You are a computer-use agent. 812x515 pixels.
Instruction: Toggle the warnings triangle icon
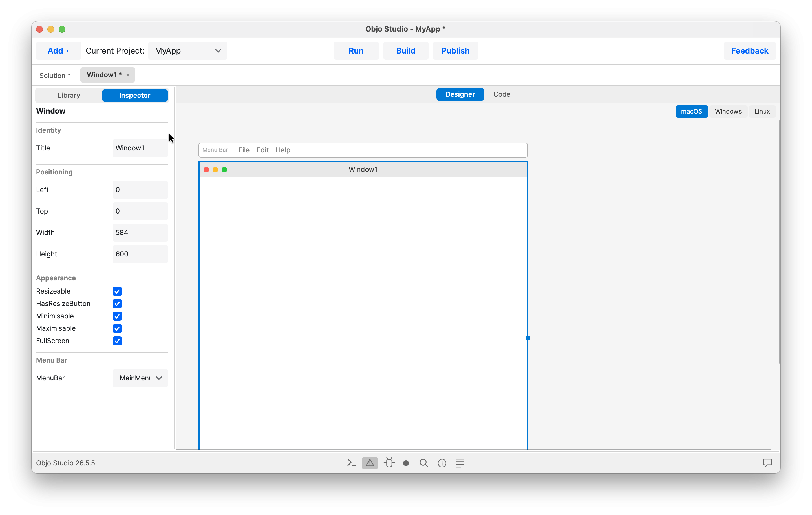[x=370, y=463]
